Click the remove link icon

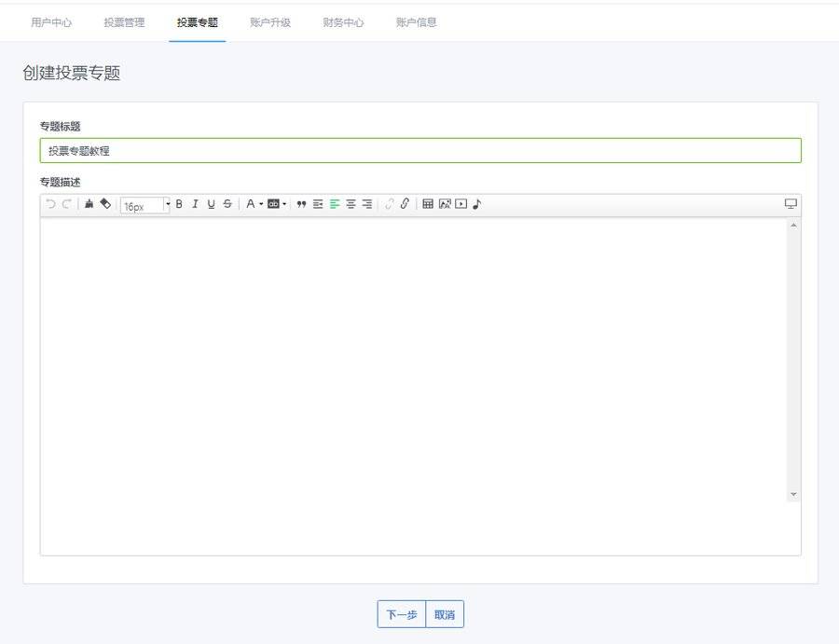coord(389,204)
